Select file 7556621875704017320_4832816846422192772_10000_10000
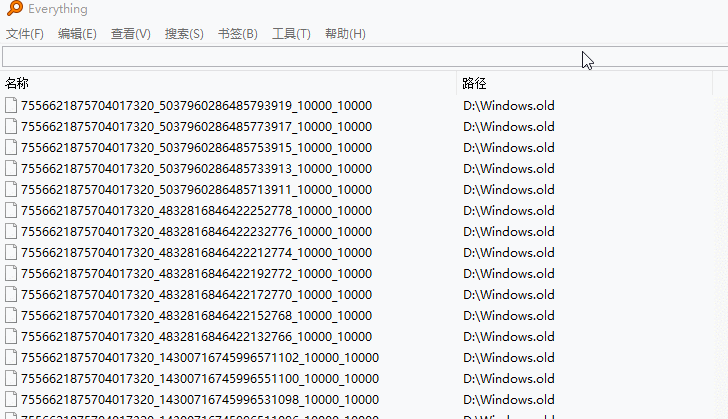Image resolution: width=728 pixels, height=419 pixels. [196, 274]
